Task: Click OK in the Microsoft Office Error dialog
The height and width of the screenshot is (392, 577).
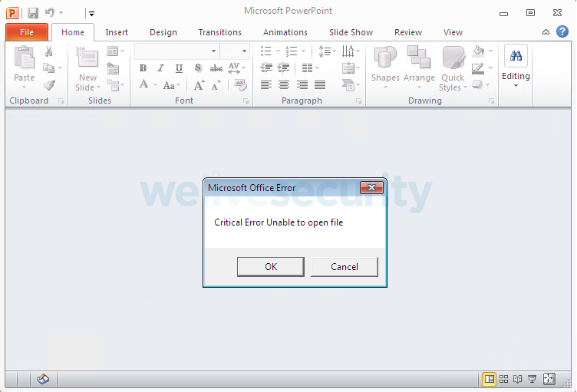Action: [270, 267]
